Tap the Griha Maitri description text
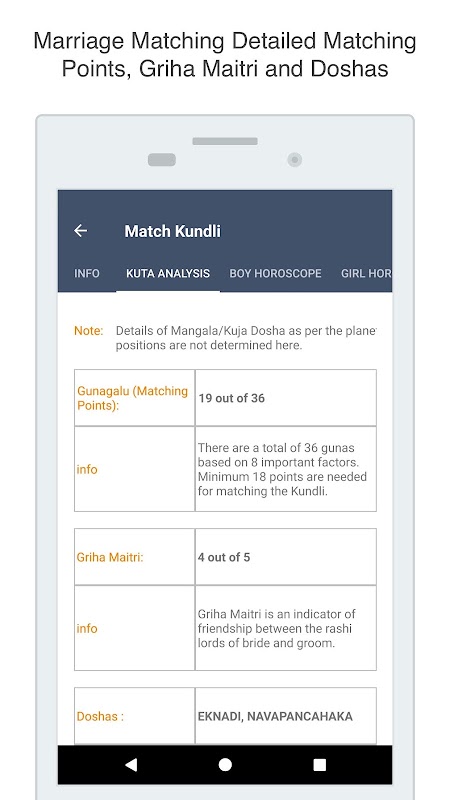The width and height of the screenshot is (450, 800). click(x=277, y=629)
